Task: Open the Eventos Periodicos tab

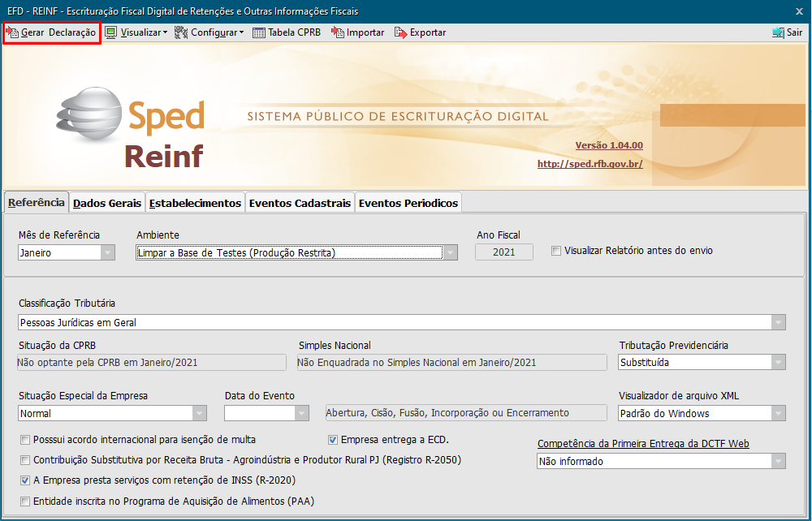Action: (408, 203)
